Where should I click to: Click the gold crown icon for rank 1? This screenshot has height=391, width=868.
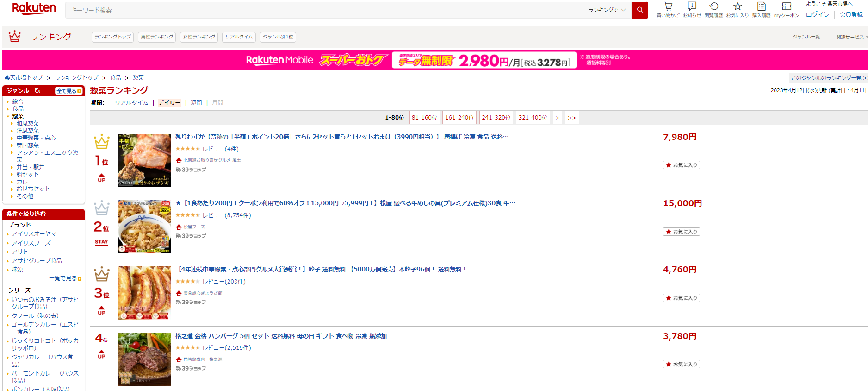coord(102,142)
